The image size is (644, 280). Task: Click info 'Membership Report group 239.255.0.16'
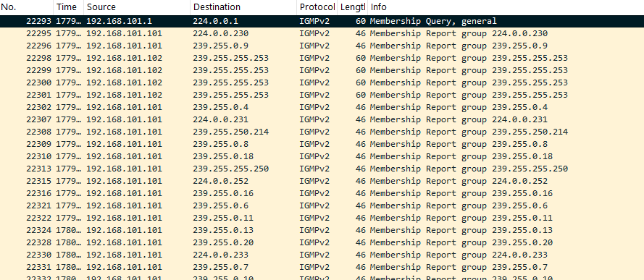coord(461,193)
